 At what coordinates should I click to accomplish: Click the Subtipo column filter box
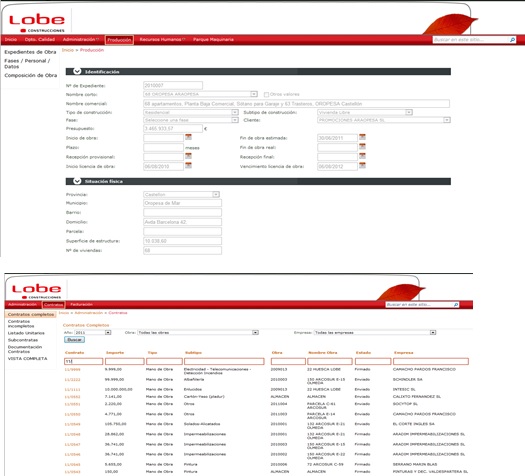tap(224, 362)
